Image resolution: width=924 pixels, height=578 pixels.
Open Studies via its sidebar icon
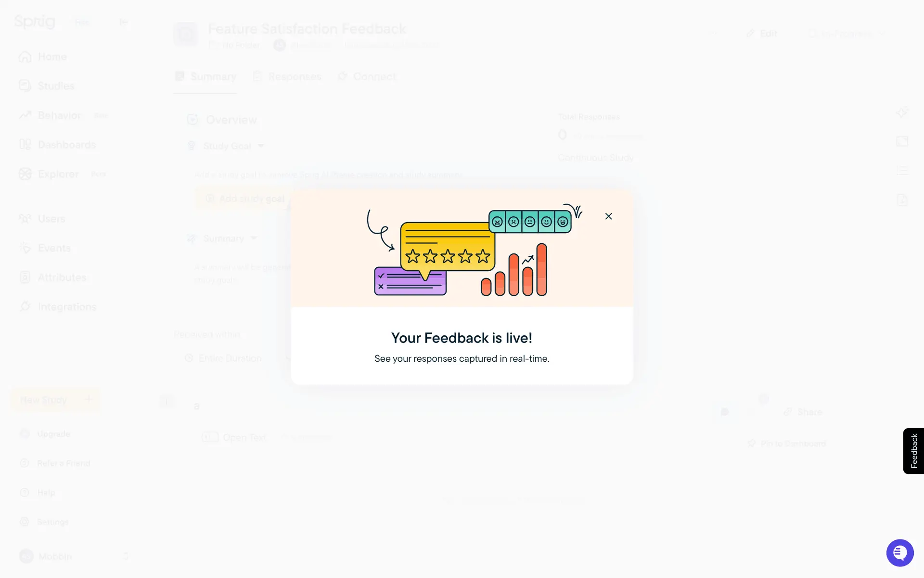(x=25, y=86)
